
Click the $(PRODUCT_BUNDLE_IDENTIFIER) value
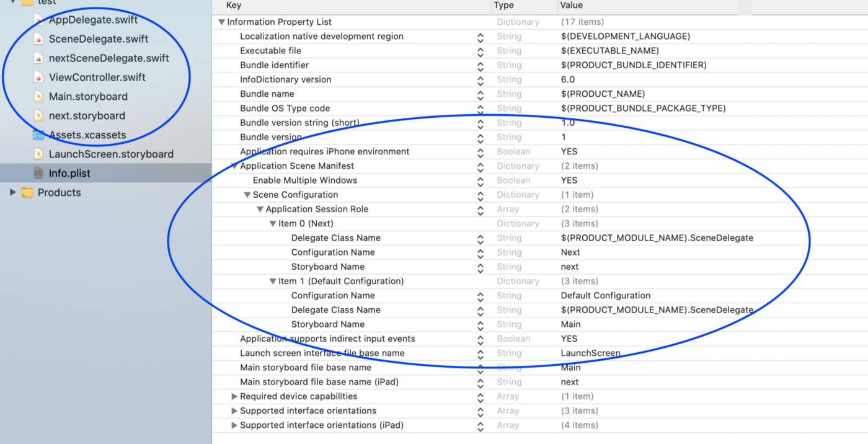click(633, 65)
